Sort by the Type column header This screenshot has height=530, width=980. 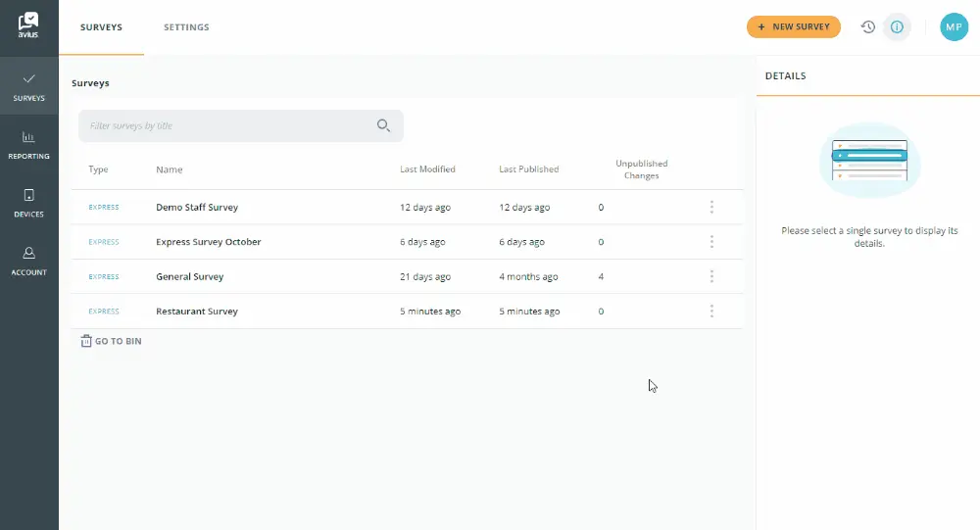(x=98, y=169)
